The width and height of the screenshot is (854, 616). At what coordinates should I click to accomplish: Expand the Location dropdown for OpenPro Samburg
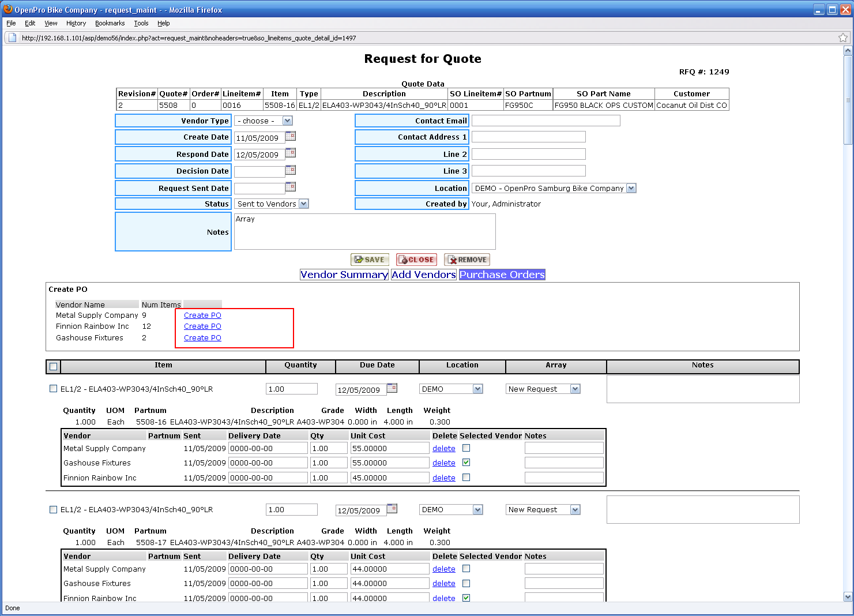click(631, 189)
